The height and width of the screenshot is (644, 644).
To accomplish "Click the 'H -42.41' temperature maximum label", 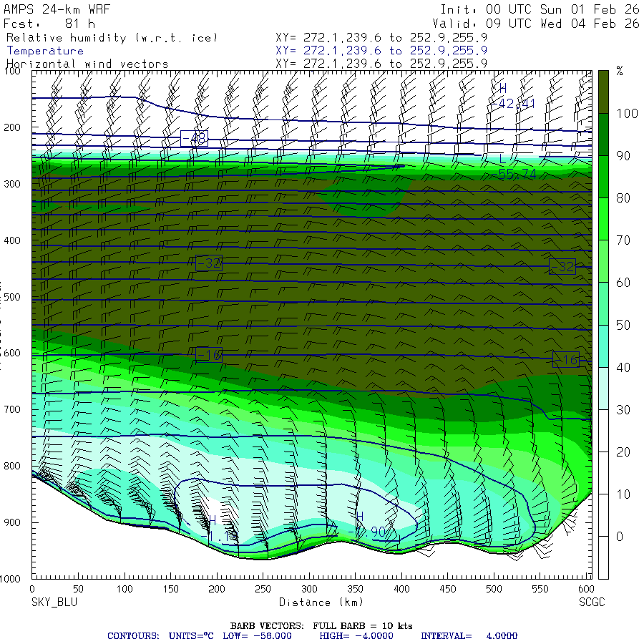I will [513, 96].
